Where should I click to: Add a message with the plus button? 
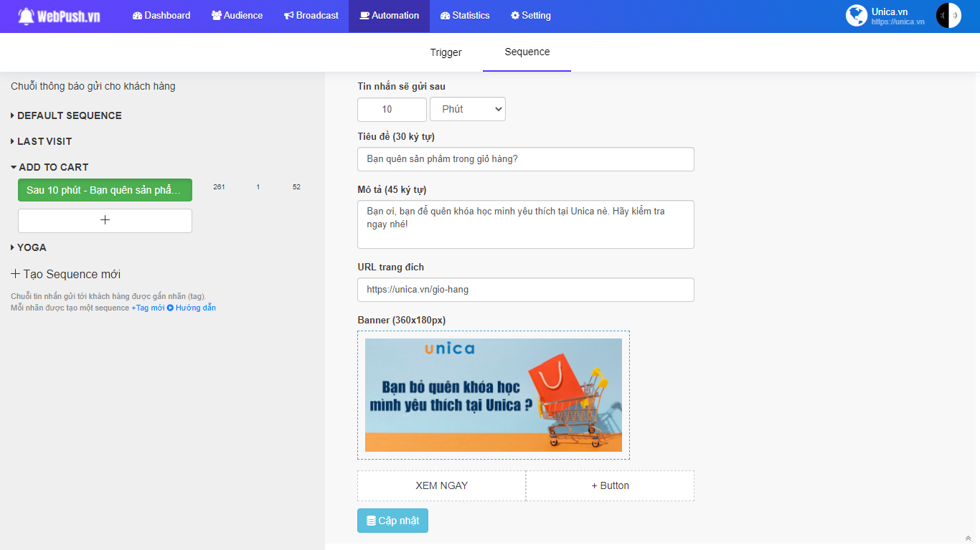pyautogui.click(x=105, y=220)
